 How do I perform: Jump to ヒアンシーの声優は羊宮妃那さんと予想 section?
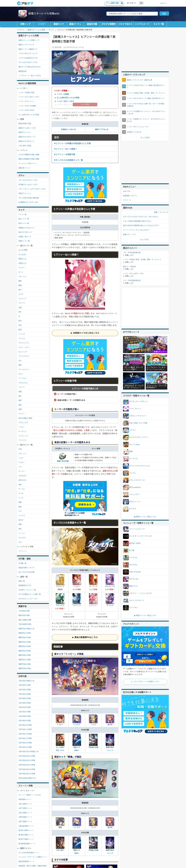72,144
